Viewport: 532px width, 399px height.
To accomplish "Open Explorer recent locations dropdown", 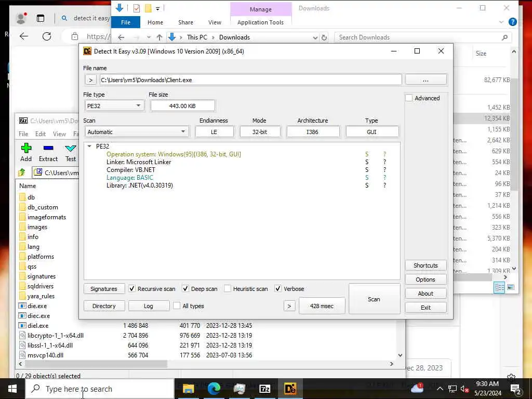I will pos(149,37).
